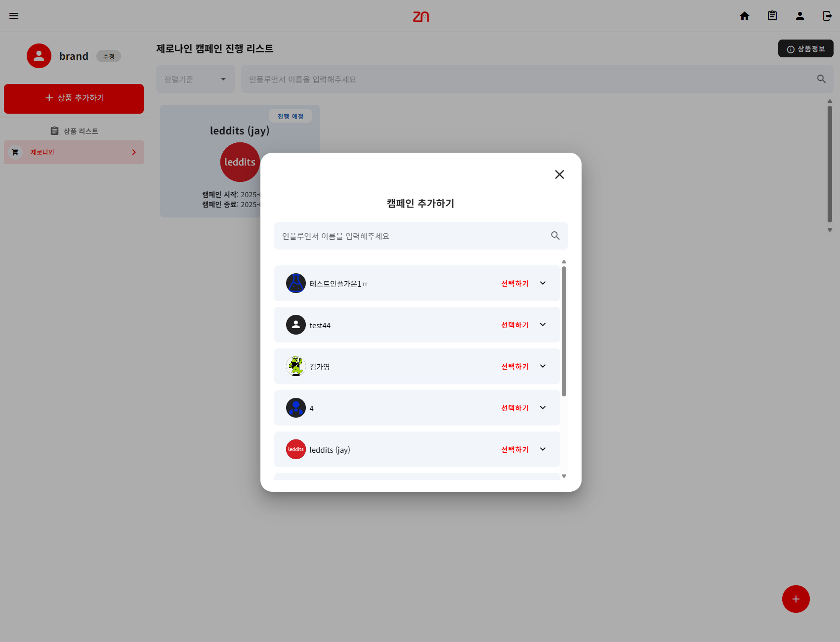The image size is (840, 642).
Task: Click 선택하기 for influencer 4
Action: (x=515, y=408)
